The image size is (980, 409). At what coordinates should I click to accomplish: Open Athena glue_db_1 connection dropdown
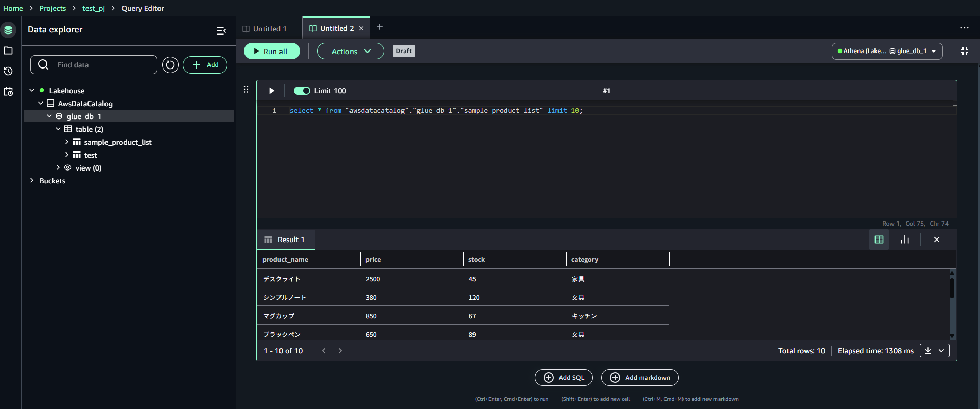click(887, 51)
